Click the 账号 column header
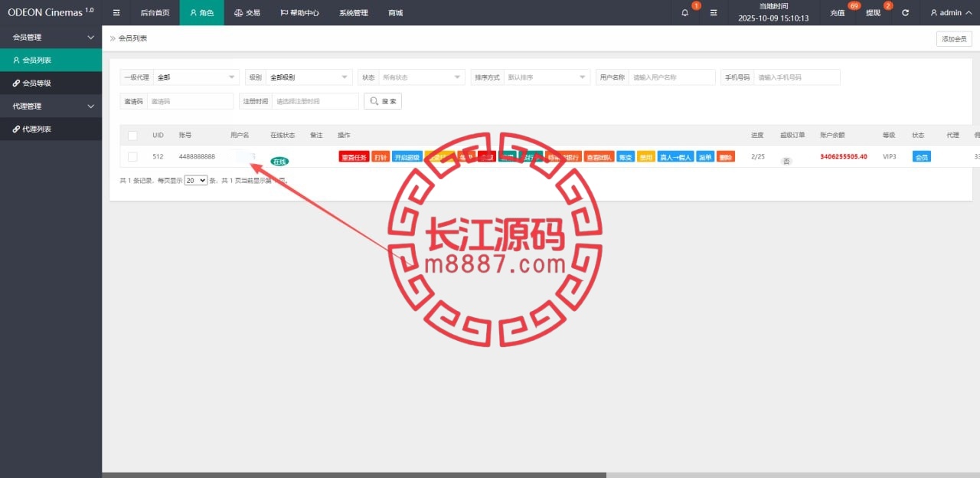 click(x=185, y=136)
